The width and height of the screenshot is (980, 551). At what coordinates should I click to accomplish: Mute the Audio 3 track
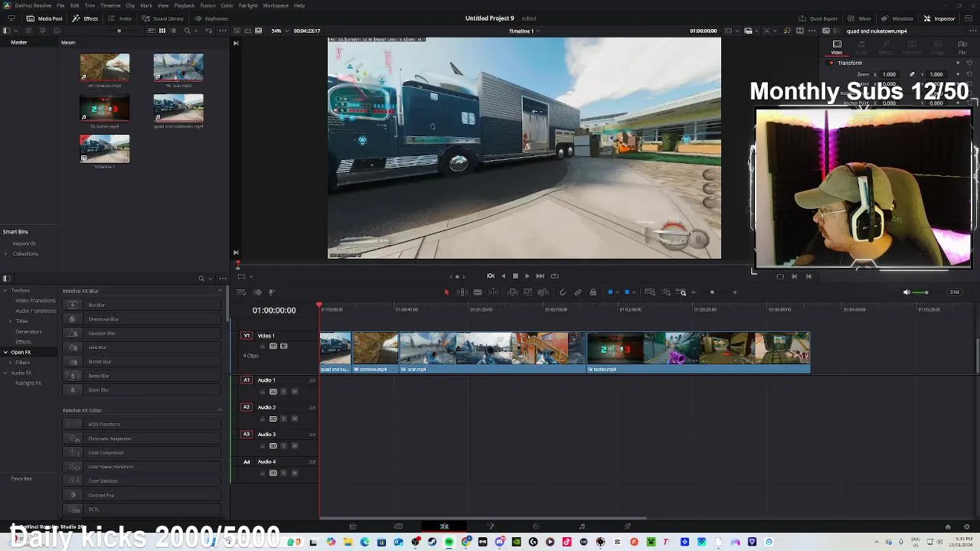click(x=295, y=446)
